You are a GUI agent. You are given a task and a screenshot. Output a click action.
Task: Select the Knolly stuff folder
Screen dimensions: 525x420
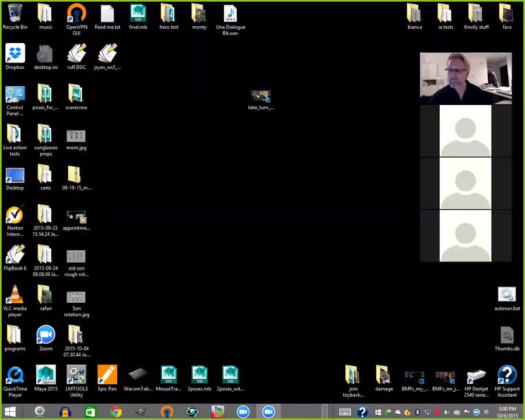[x=476, y=17]
